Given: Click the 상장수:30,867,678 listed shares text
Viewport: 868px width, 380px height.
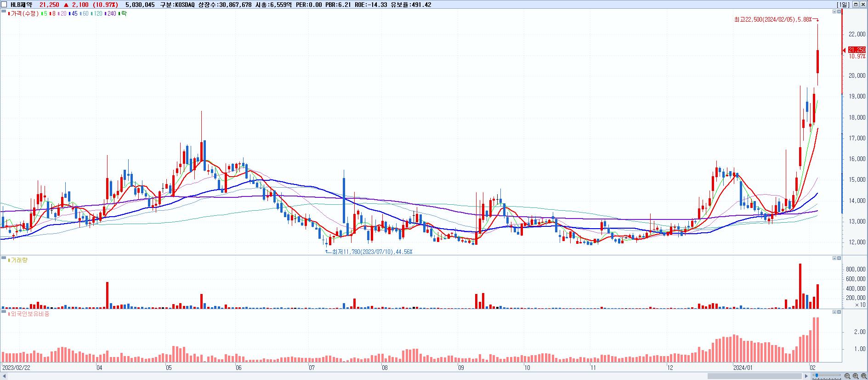Looking at the screenshot, I should tap(224, 5).
